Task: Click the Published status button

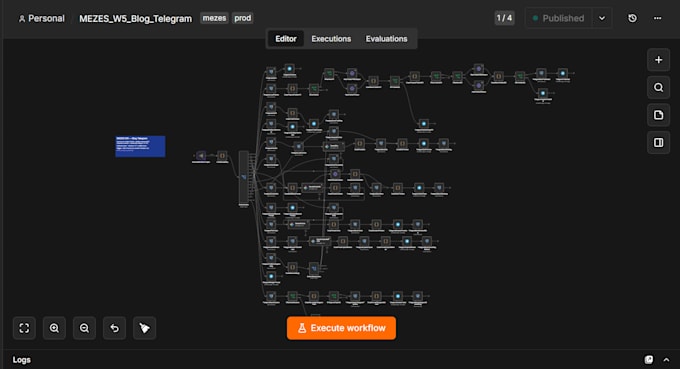Action: tap(559, 18)
